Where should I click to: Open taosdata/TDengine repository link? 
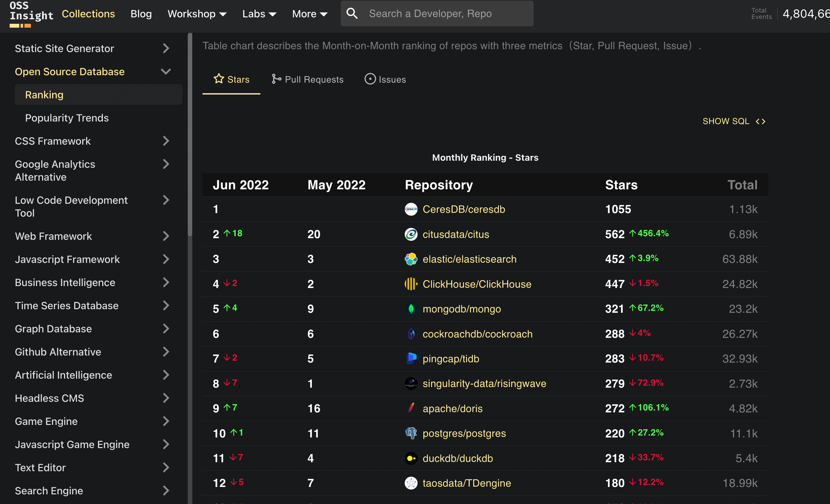pyautogui.click(x=466, y=483)
